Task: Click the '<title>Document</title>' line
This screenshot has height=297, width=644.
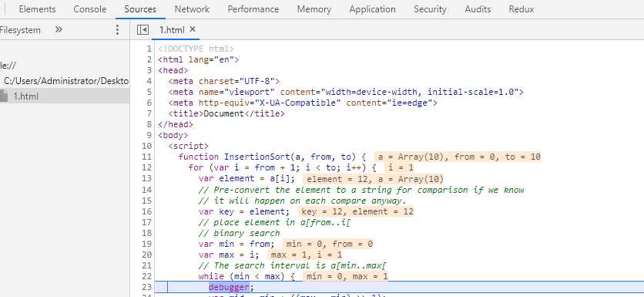Action: click(x=226, y=113)
